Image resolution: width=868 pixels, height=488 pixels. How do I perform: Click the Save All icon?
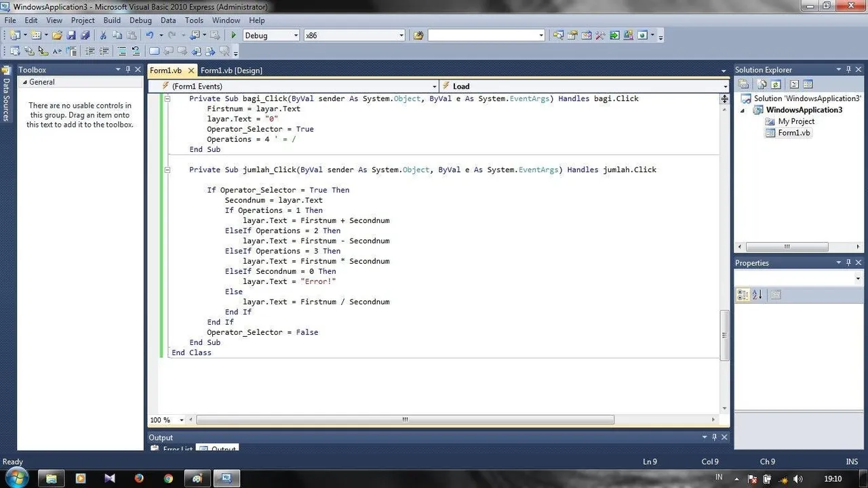pos(85,35)
